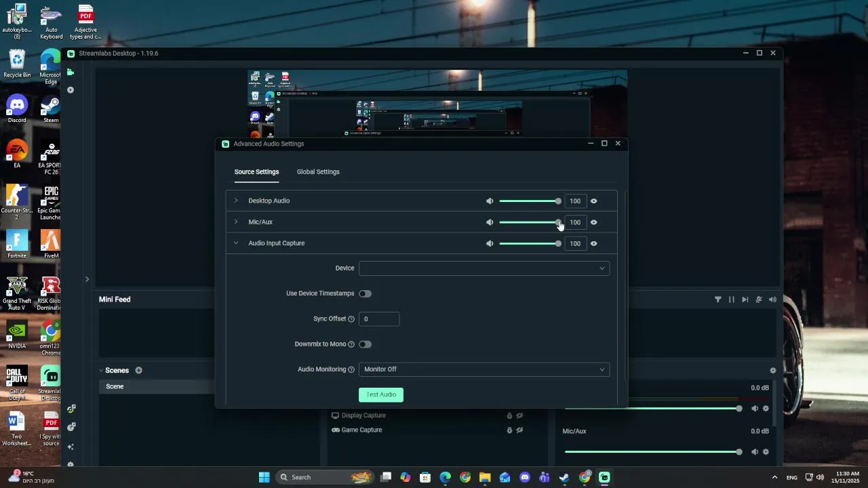Adjust the Desktop Audio volume slider
868x488 pixels.
[x=530, y=201]
